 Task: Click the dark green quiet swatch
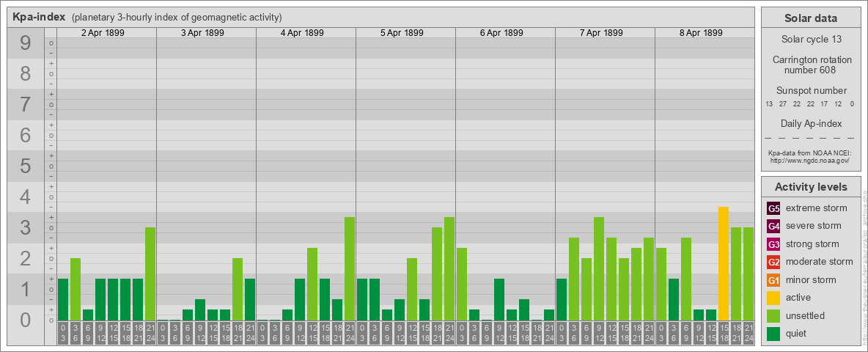[x=774, y=333]
